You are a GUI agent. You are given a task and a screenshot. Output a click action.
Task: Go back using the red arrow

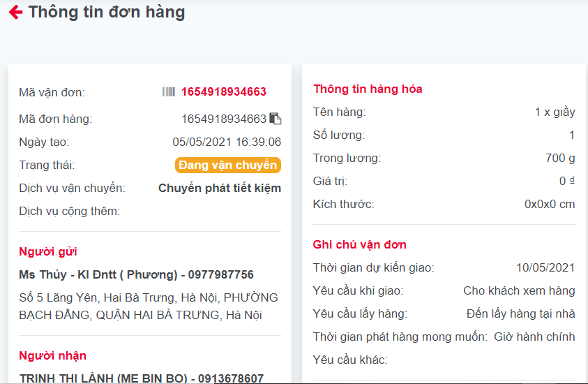15,13
